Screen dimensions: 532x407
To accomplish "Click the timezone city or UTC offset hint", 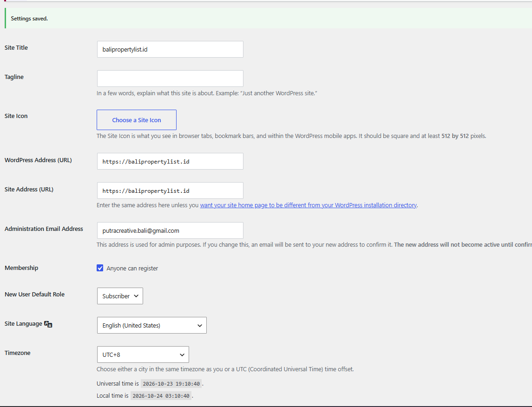I will (225, 369).
